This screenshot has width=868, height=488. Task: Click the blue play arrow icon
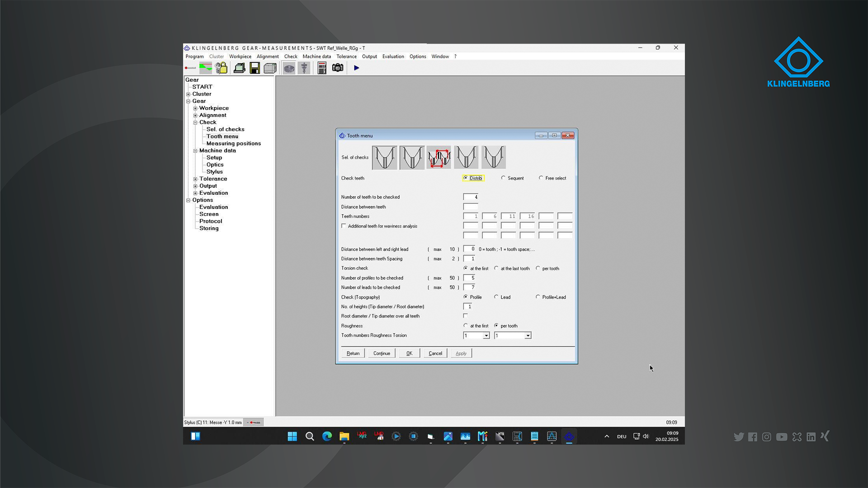click(357, 68)
